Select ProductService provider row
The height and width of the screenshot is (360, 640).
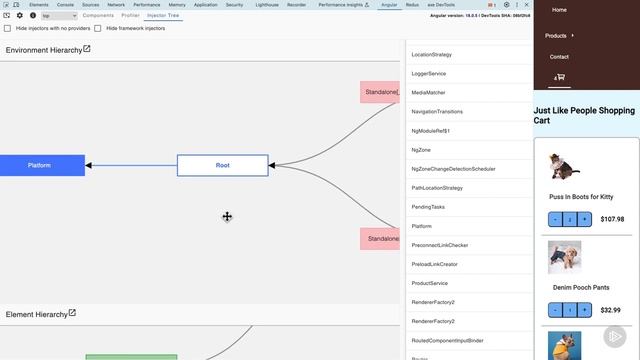coord(469,283)
